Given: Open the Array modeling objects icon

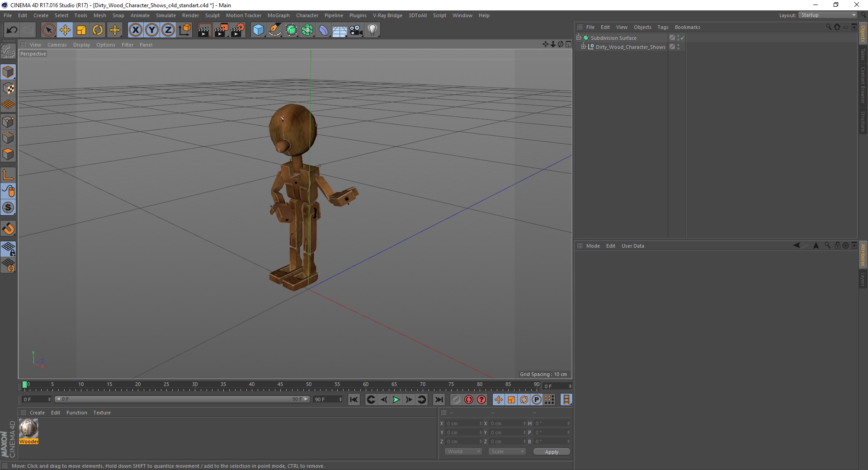Looking at the screenshot, I should coord(307,30).
